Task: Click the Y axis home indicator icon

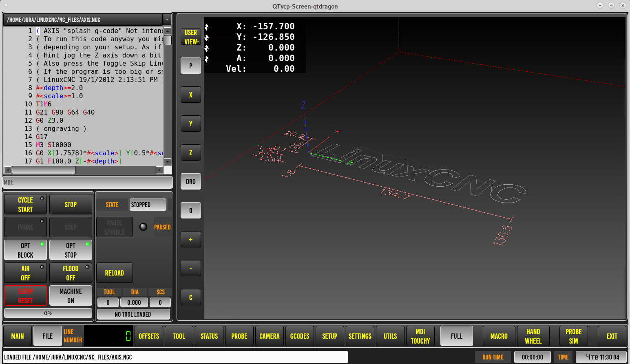Action: point(206,38)
